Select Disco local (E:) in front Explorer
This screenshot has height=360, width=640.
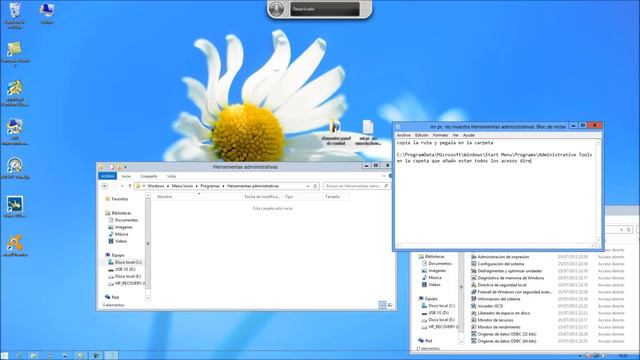(124, 276)
